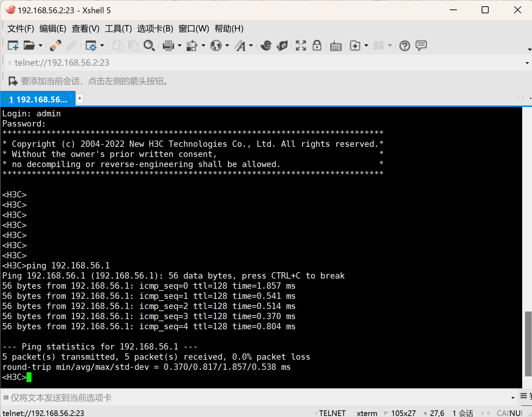Click the Open session folder icon
The width and height of the screenshot is (532, 417).
point(29,45)
